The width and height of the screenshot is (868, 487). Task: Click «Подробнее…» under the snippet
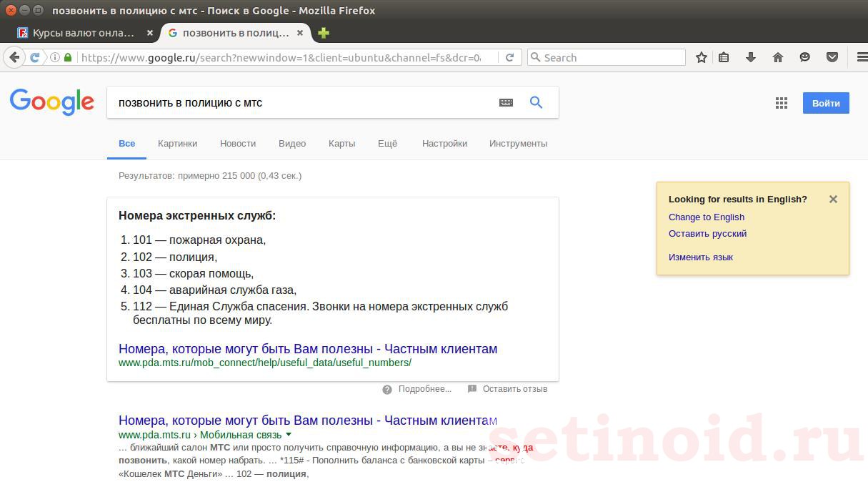(425, 389)
